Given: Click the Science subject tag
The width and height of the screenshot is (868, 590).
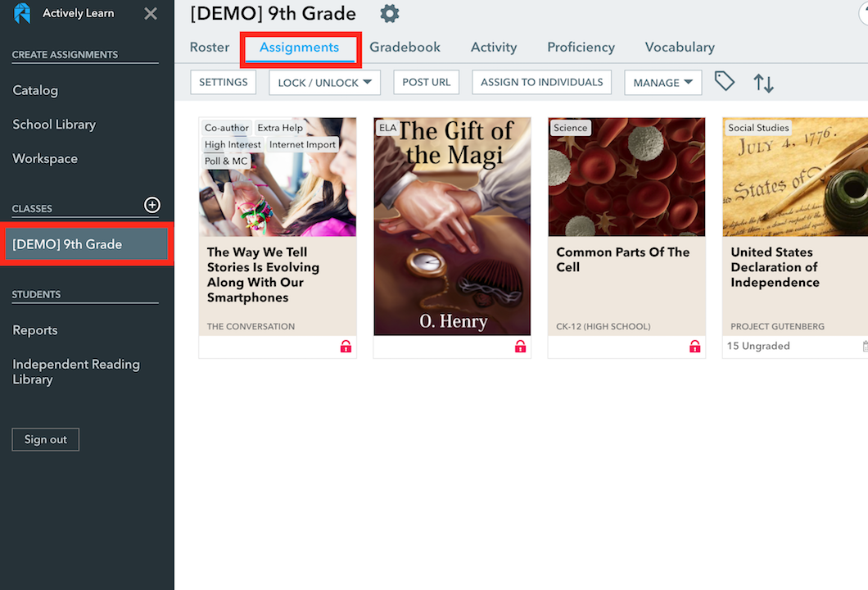Looking at the screenshot, I should pos(570,128).
